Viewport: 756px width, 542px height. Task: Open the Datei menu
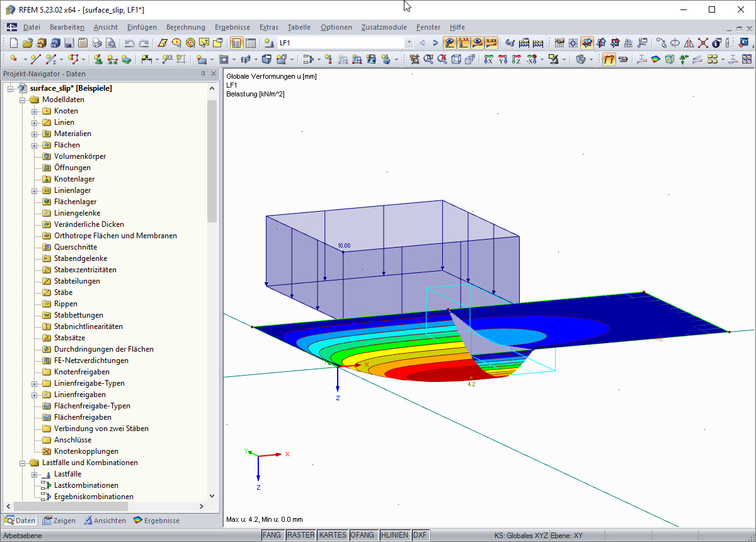[31, 27]
